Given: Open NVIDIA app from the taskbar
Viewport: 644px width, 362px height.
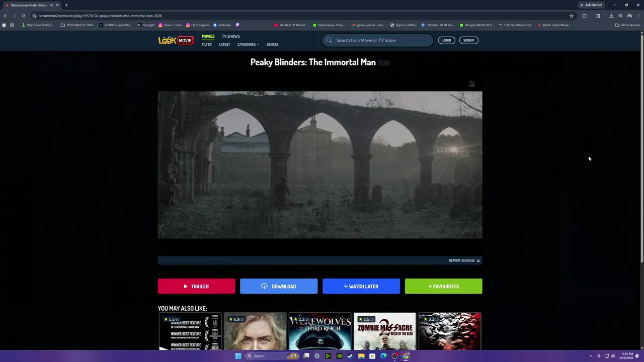Looking at the screenshot, I should click(339, 356).
